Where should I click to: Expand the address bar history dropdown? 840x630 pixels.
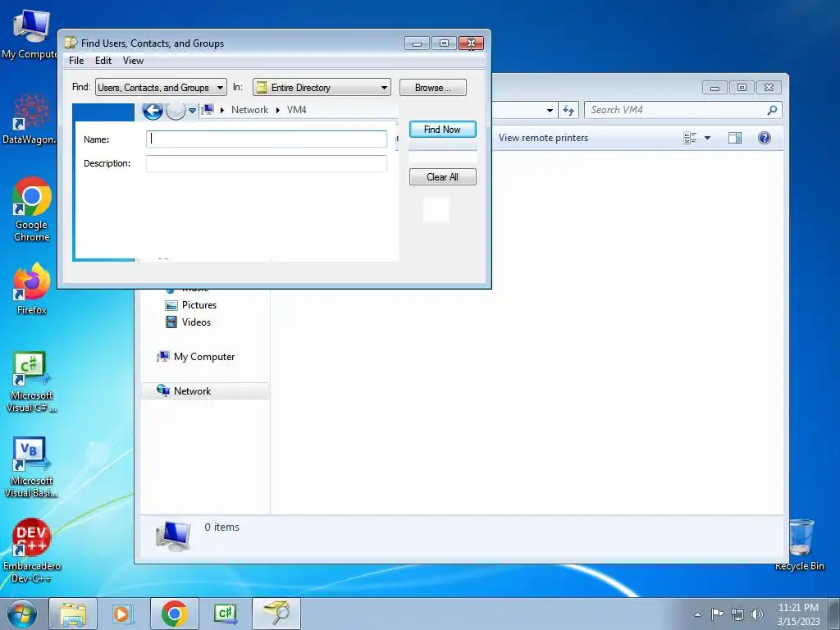tap(550, 111)
